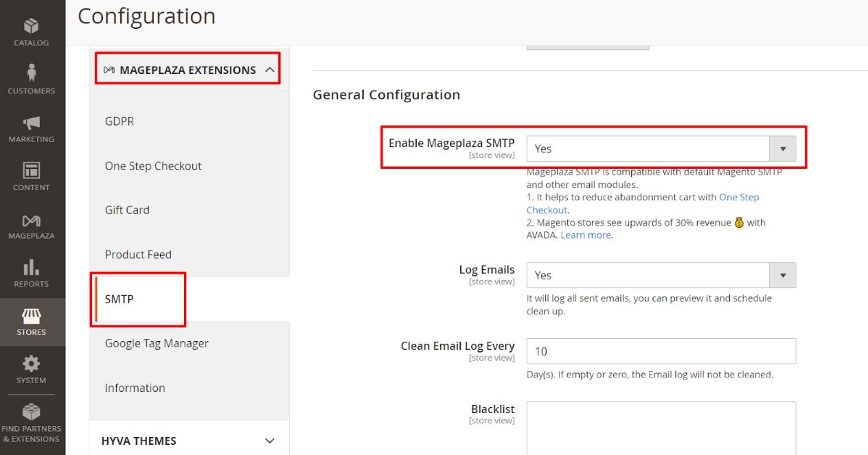Screen dimensions: 868x455
Task: Open the Log Emails dropdown
Action: [661, 275]
